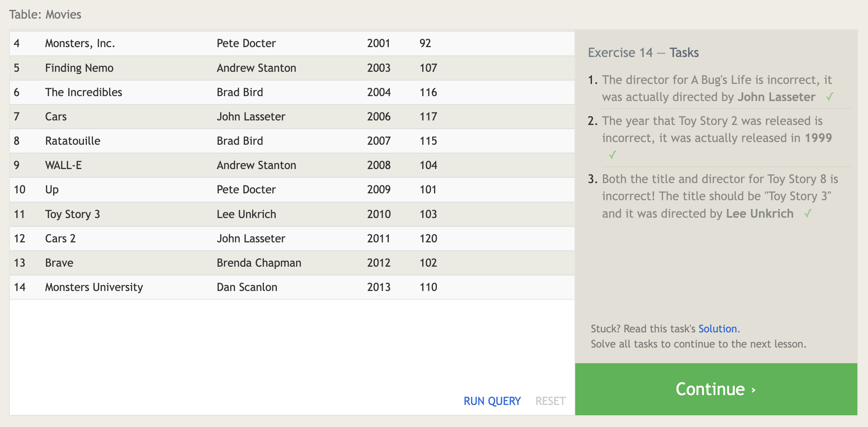Click the Table: Movies label
Screen dimensions: 868x427
pos(45,14)
